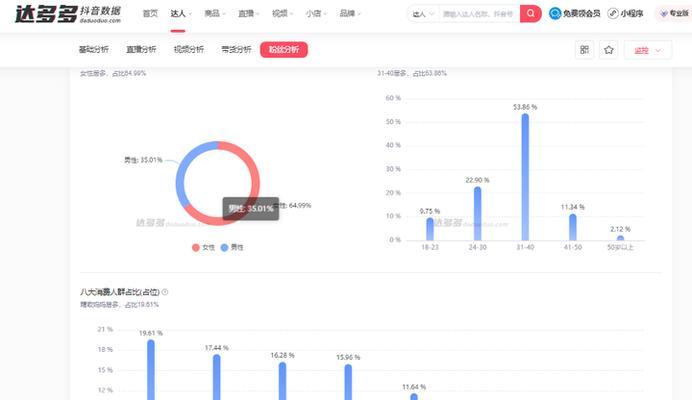
Task: Open the 监控 dropdown button
Action: click(648, 50)
